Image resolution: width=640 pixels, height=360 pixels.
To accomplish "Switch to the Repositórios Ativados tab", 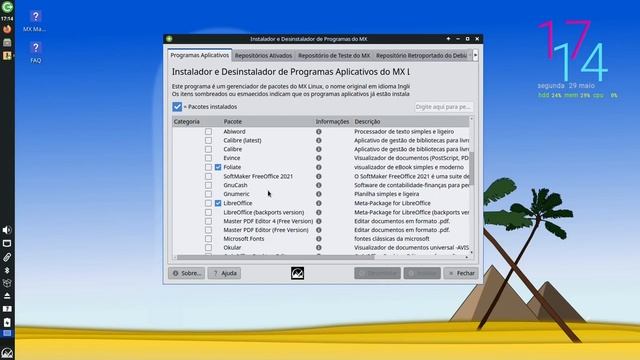I will coord(264,56).
